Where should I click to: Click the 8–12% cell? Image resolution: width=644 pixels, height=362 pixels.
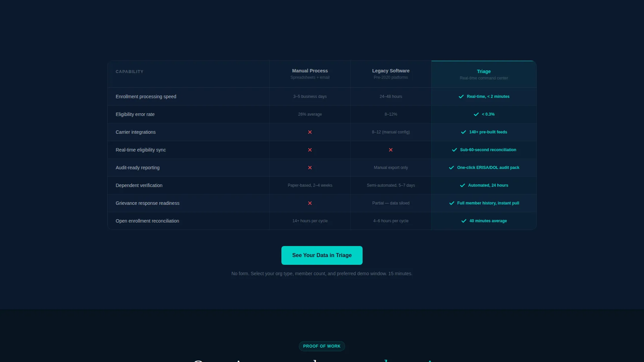(x=391, y=114)
